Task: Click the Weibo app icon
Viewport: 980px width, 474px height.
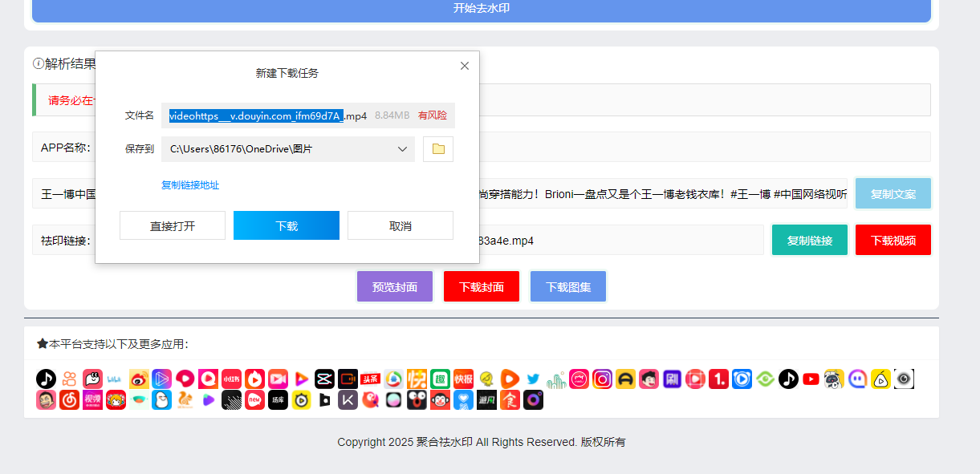Action: click(x=139, y=379)
